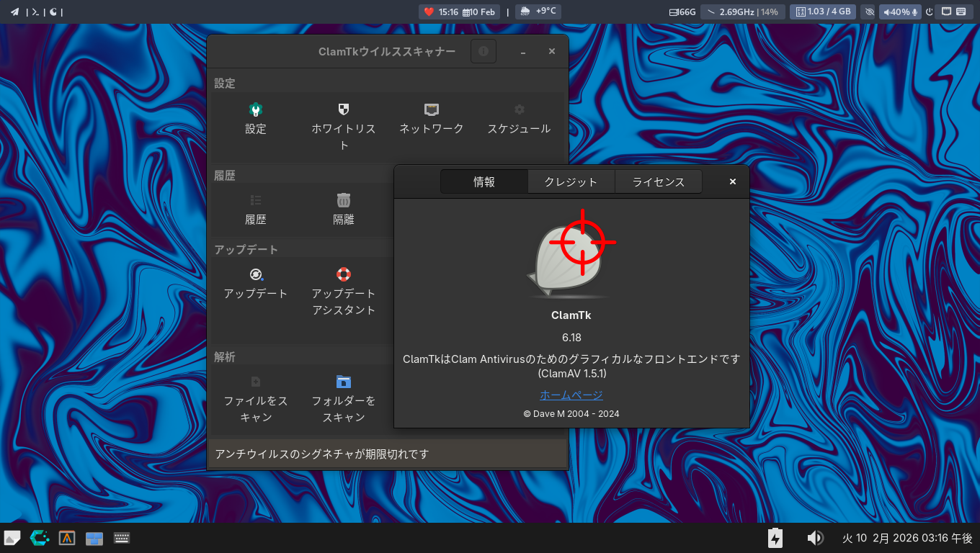Image resolution: width=980 pixels, height=553 pixels.
Task: Click the battery charging icon in taskbar
Action: (x=775, y=538)
